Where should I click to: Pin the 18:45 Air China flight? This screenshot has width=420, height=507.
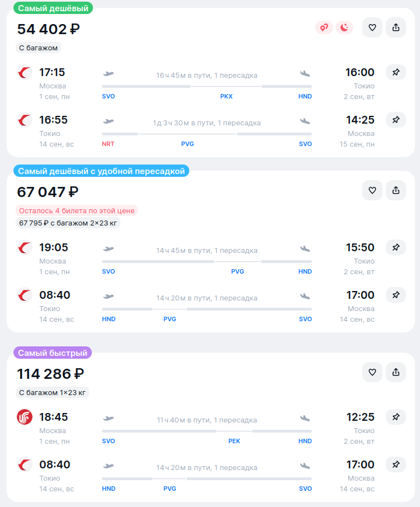click(396, 417)
